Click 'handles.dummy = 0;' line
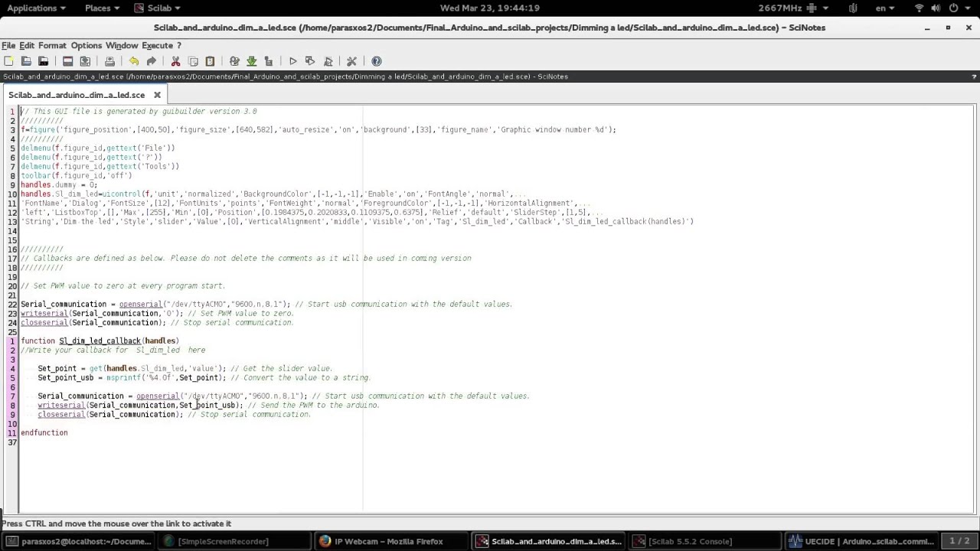Viewport: 980px width, 551px height. pos(59,185)
